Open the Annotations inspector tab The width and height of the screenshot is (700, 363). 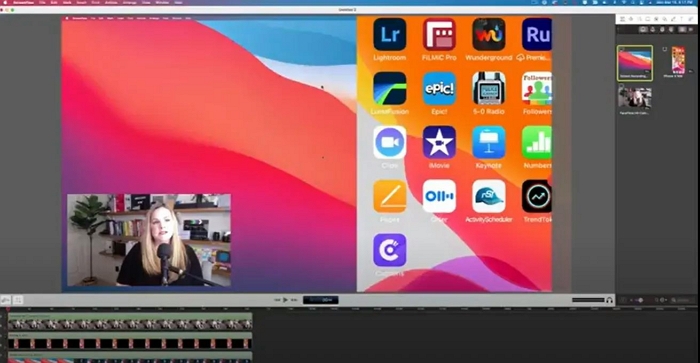(x=673, y=19)
